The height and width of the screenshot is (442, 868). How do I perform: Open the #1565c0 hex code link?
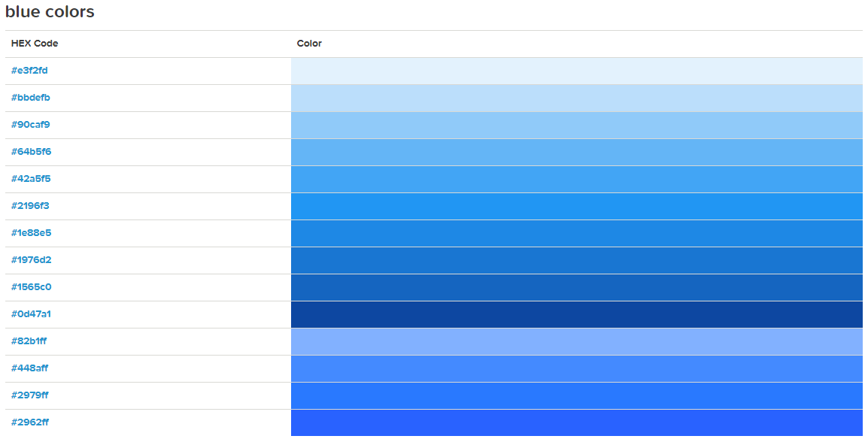tap(31, 288)
